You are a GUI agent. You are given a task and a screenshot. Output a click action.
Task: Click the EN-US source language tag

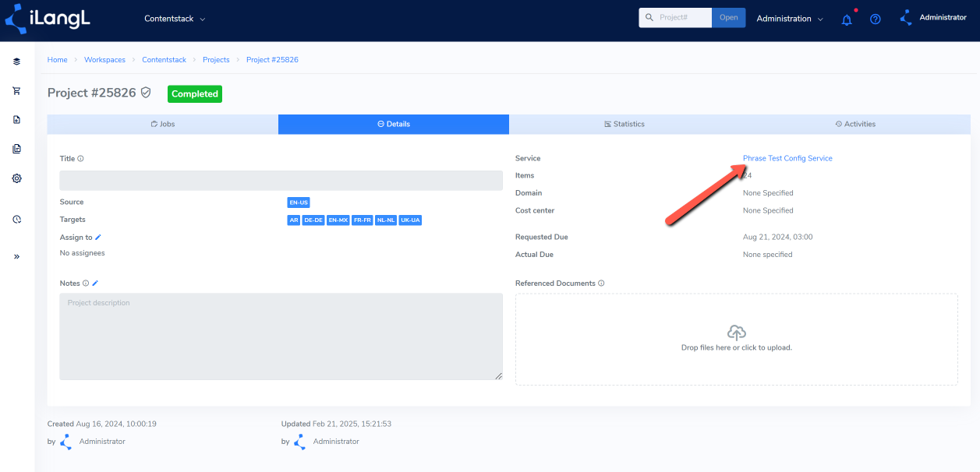pos(299,203)
